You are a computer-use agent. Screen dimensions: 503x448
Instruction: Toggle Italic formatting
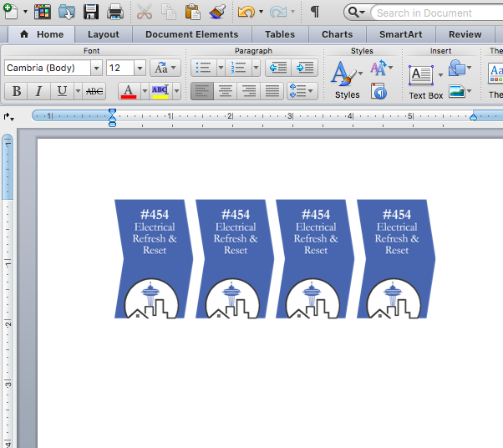click(x=38, y=91)
